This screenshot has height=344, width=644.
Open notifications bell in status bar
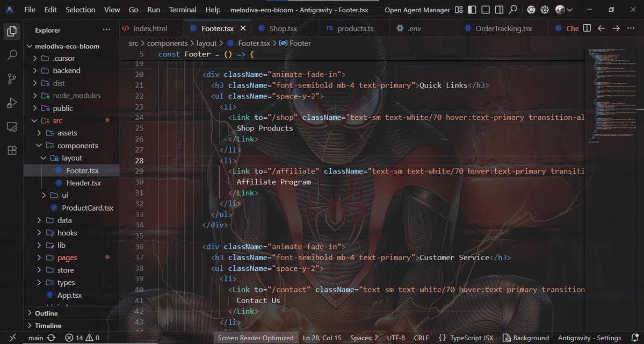tap(635, 338)
